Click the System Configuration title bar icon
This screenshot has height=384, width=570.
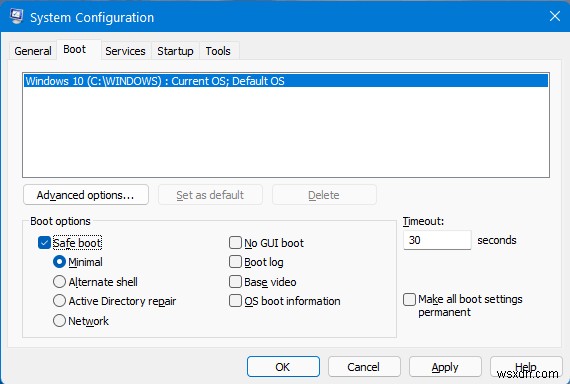16,16
